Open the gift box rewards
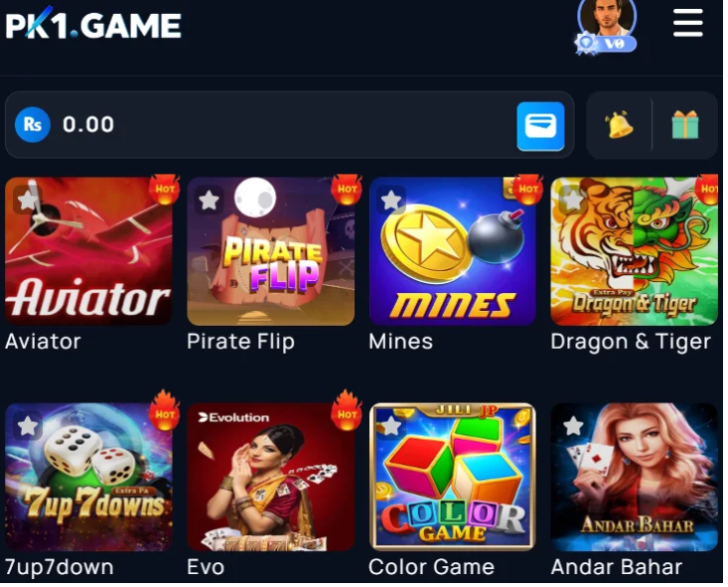728x587 pixels. 684,125
